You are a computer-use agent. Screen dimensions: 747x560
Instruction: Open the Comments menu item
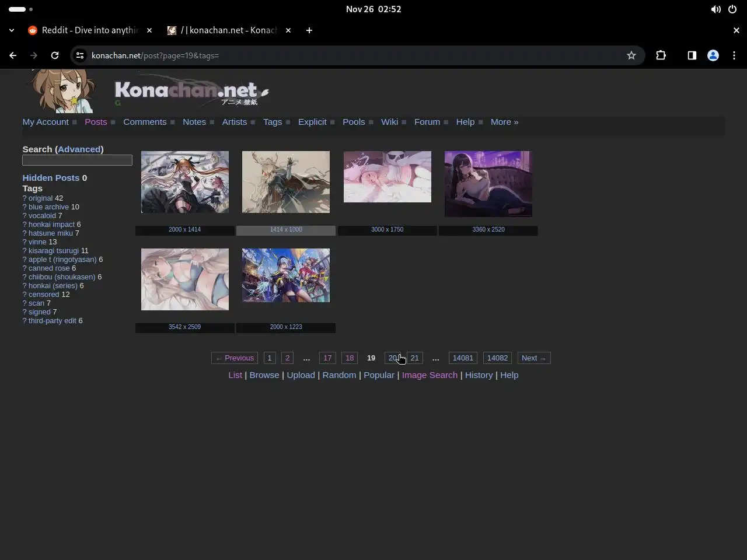145,122
